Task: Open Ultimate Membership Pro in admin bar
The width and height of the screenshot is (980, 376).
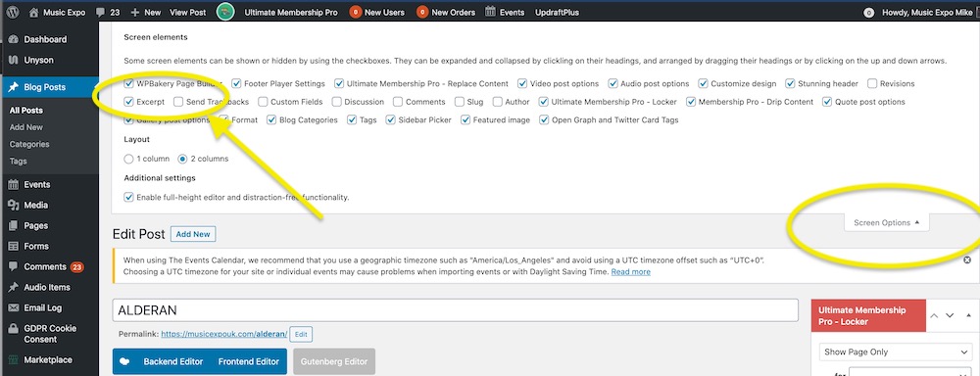Action: point(291,12)
